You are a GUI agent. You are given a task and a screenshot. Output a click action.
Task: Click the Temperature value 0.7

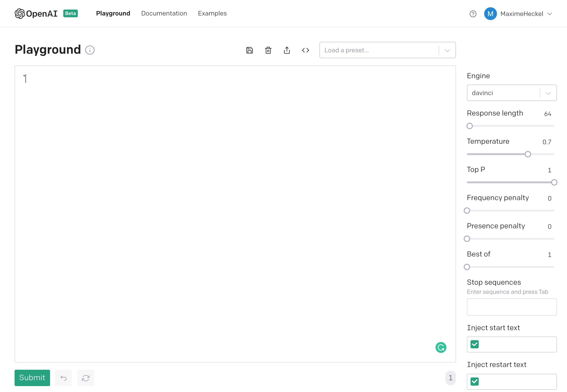pyautogui.click(x=547, y=142)
